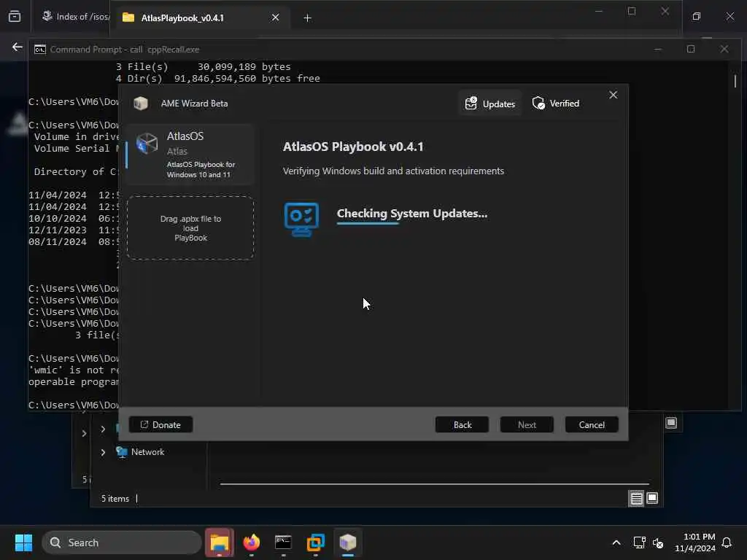Click the preview pane icon behind the dialog
The width and height of the screenshot is (747, 560).
tap(671, 422)
